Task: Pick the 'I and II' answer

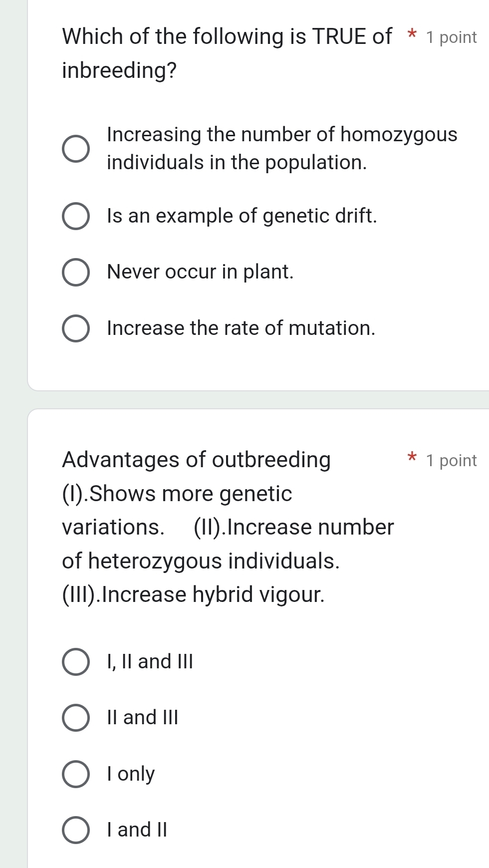Action: (76, 830)
